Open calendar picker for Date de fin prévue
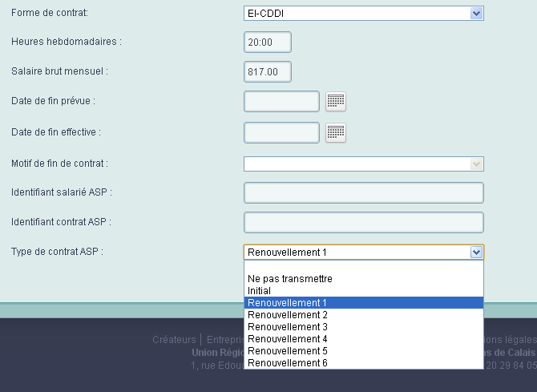Image resolution: width=537 pixels, height=392 pixels. click(336, 102)
